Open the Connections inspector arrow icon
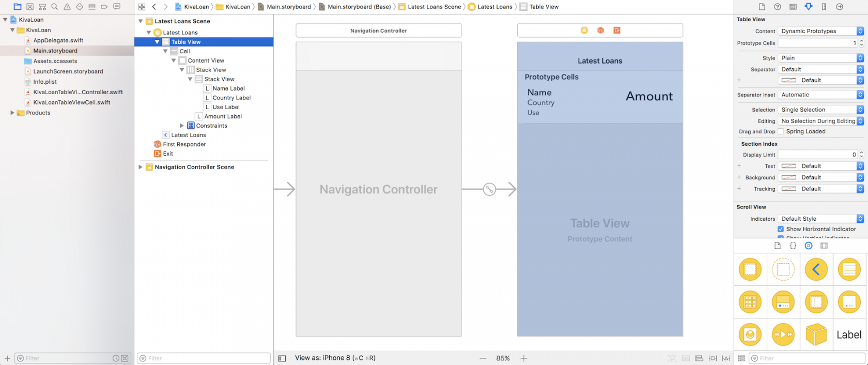The height and width of the screenshot is (365, 868). 840,7
